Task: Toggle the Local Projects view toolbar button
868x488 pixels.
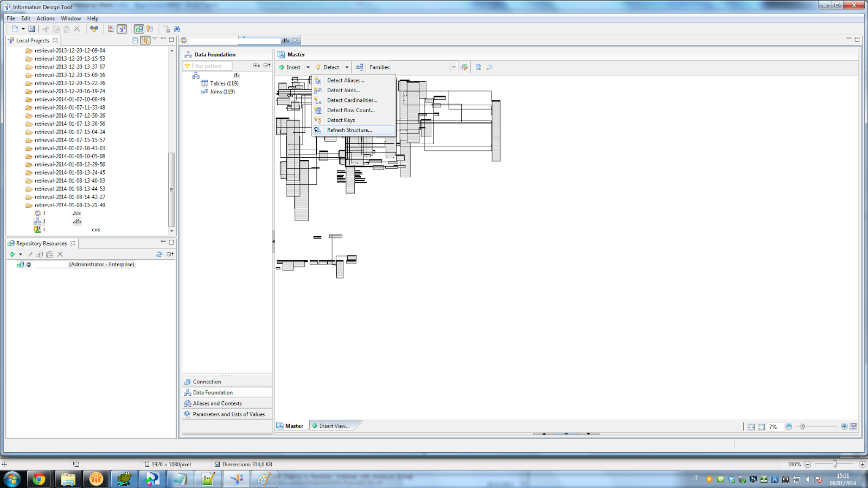Action: click(122, 29)
